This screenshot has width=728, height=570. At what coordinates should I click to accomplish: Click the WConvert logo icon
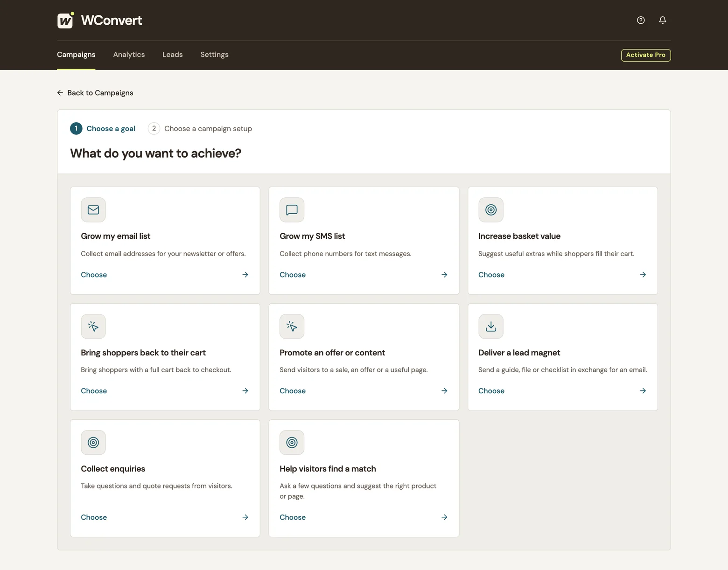coord(65,20)
